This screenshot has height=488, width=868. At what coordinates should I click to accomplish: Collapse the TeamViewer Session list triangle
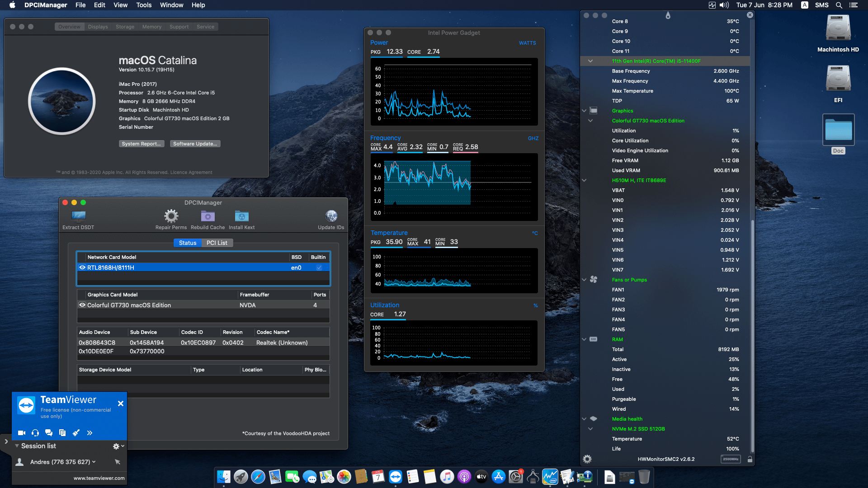pyautogui.click(x=17, y=446)
